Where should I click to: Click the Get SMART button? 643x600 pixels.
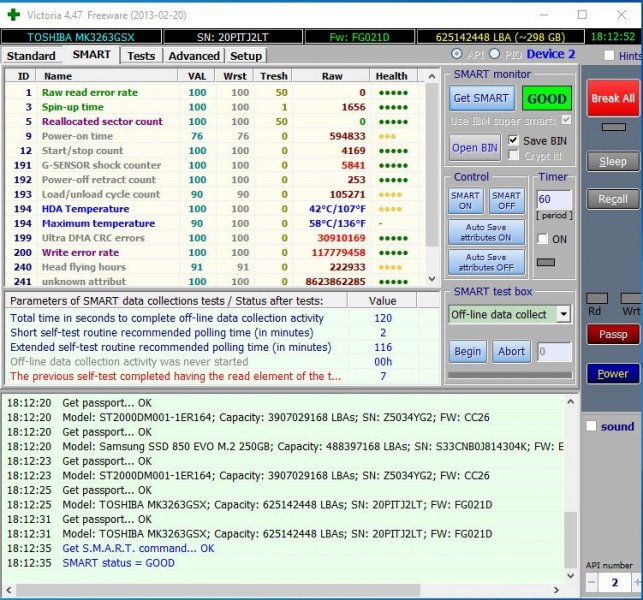482,99
